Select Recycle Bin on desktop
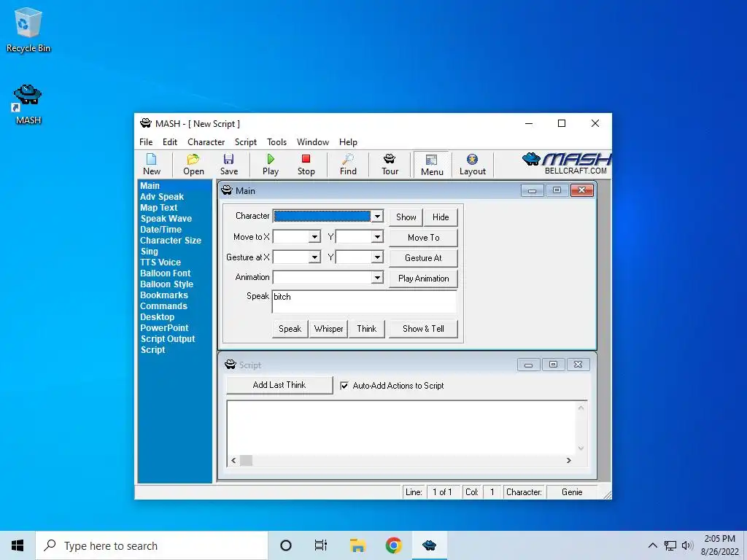This screenshot has height=560, width=747. tap(28, 30)
